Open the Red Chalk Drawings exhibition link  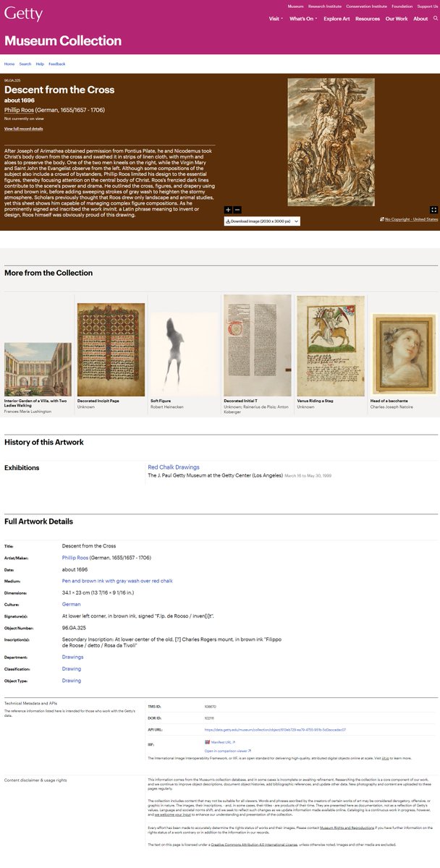pos(174,468)
